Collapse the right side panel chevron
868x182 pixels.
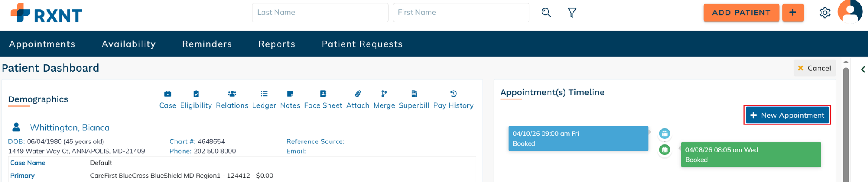863,69
